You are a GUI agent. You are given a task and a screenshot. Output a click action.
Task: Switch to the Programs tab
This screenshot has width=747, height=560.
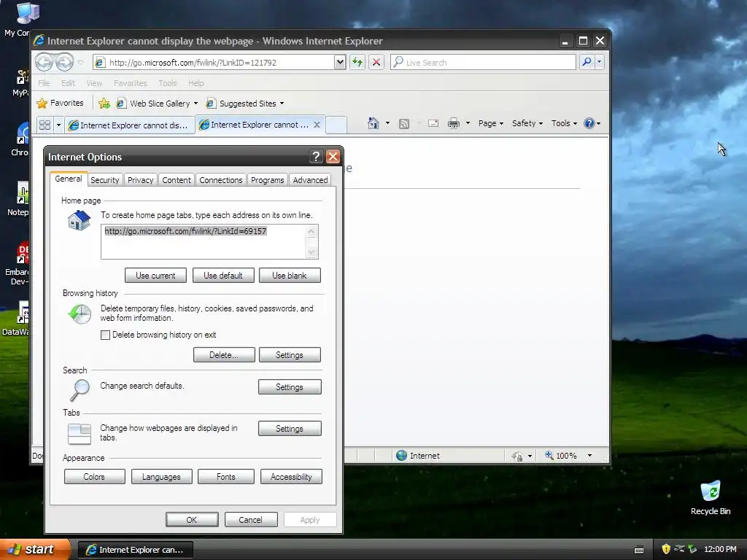pos(267,180)
